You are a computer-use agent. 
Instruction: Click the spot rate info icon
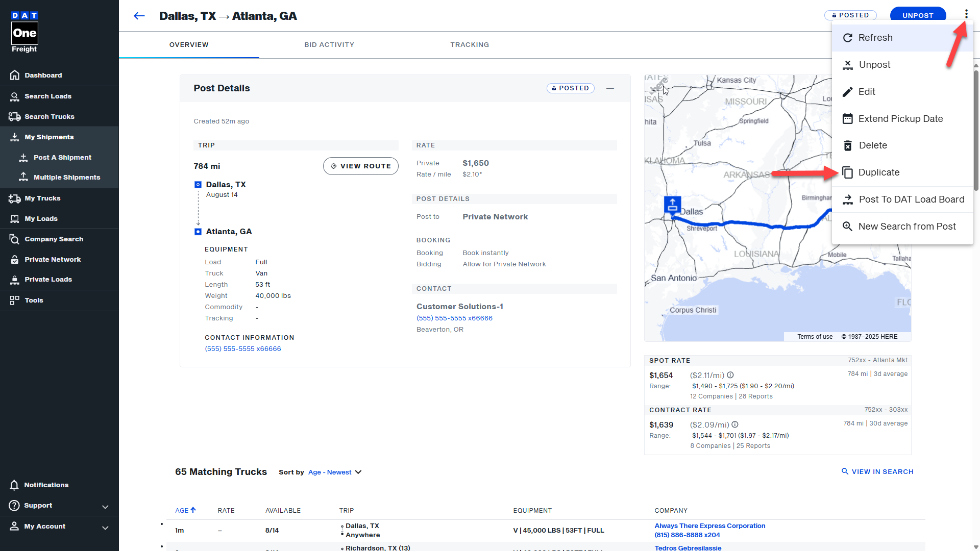(730, 375)
